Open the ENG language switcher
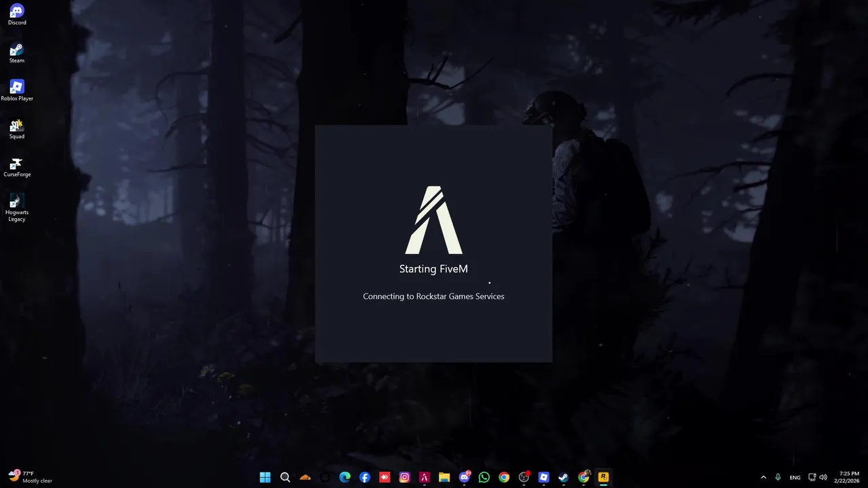The image size is (868, 488). tap(795, 477)
